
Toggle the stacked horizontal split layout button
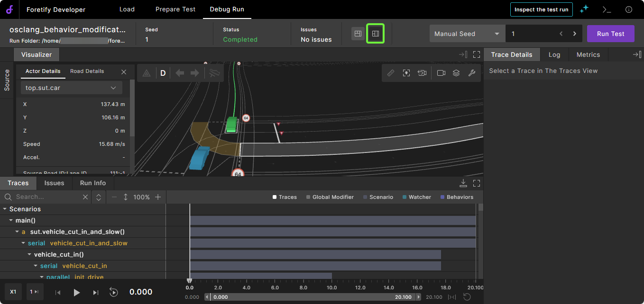coord(358,34)
